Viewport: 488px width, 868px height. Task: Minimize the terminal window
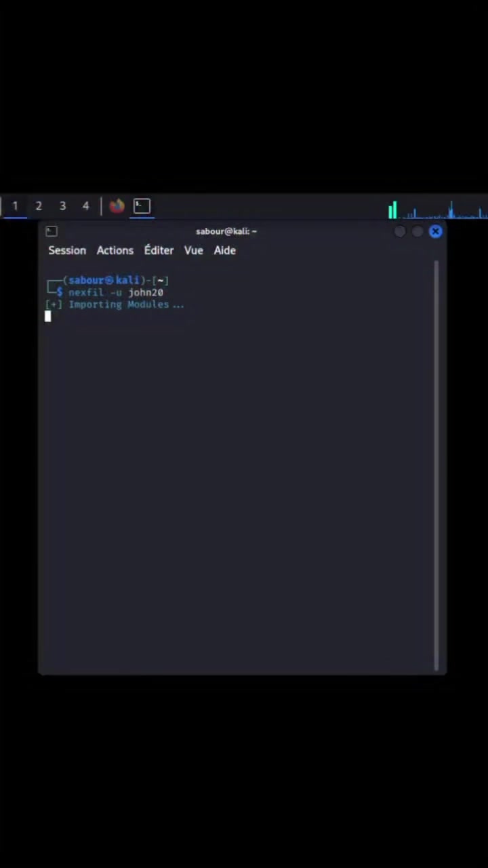[x=400, y=231]
